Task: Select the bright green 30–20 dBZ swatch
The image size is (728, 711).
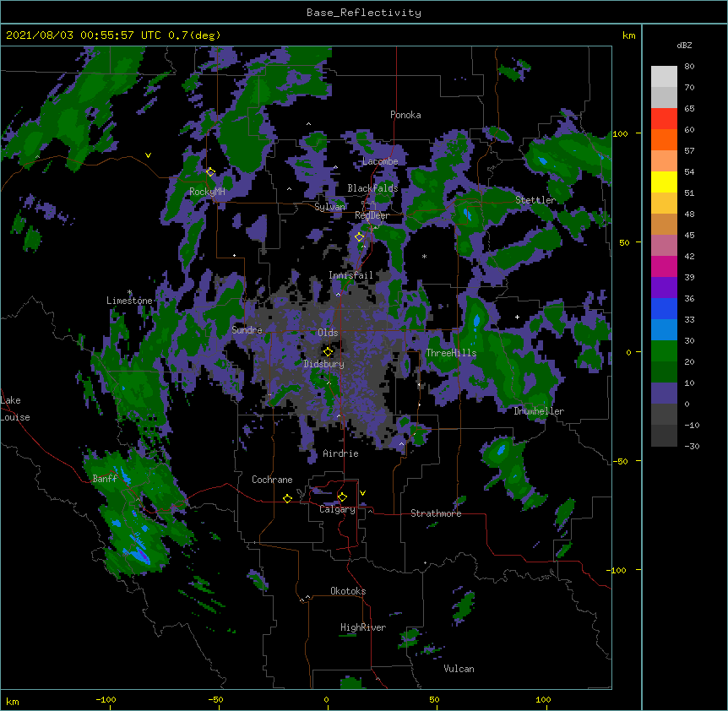Action: point(664,351)
